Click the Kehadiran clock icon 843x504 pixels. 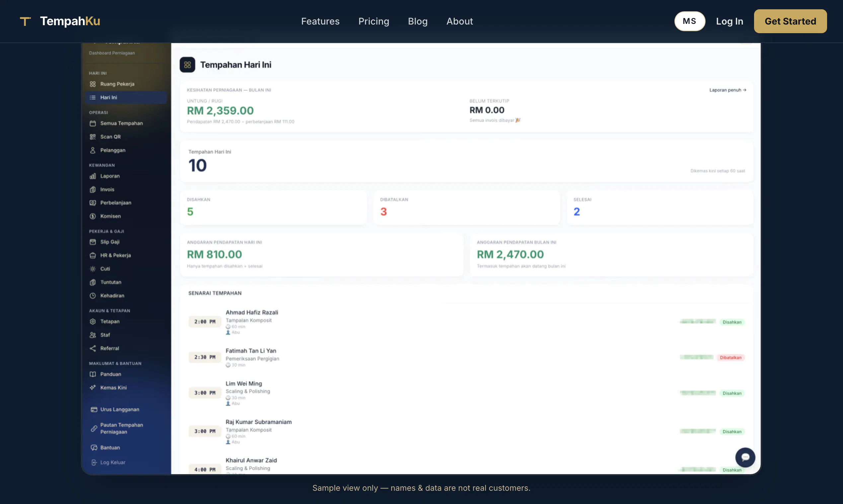[93, 296]
